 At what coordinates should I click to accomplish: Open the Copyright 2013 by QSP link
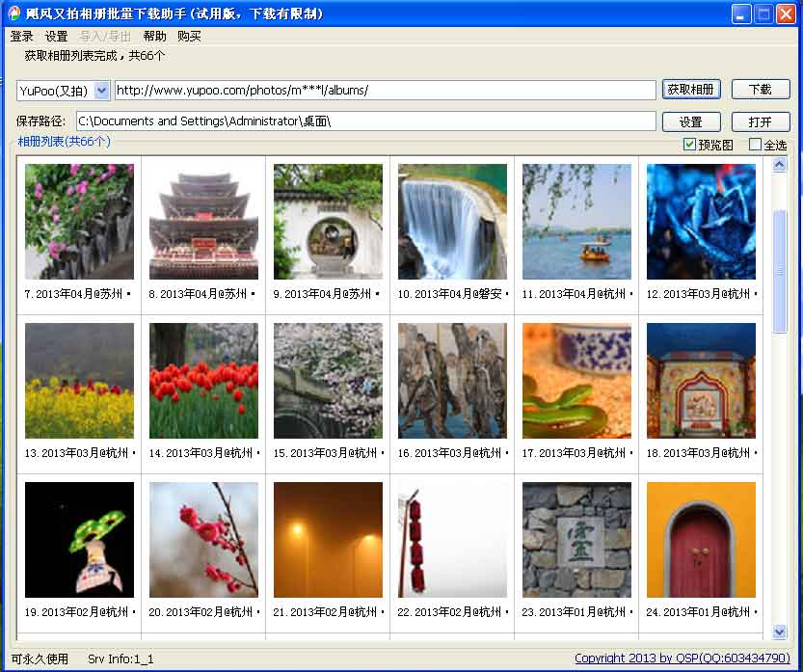pyautogui.click(x=682, y=659)
